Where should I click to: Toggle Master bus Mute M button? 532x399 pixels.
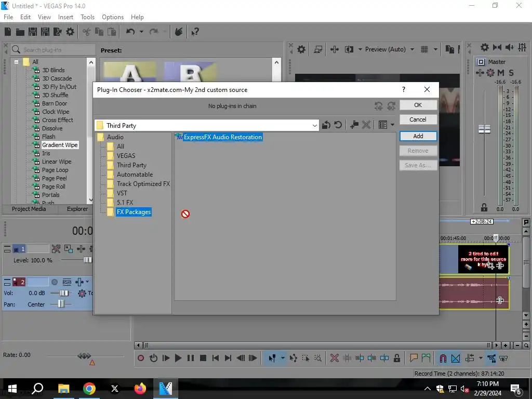pos(501,73)
